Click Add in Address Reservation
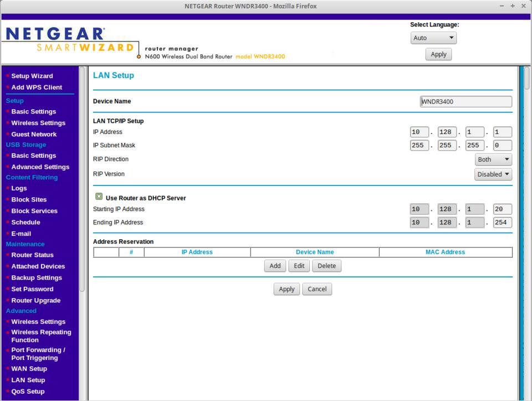The width and height of the screenshot is (532, 401). point(275,266)
